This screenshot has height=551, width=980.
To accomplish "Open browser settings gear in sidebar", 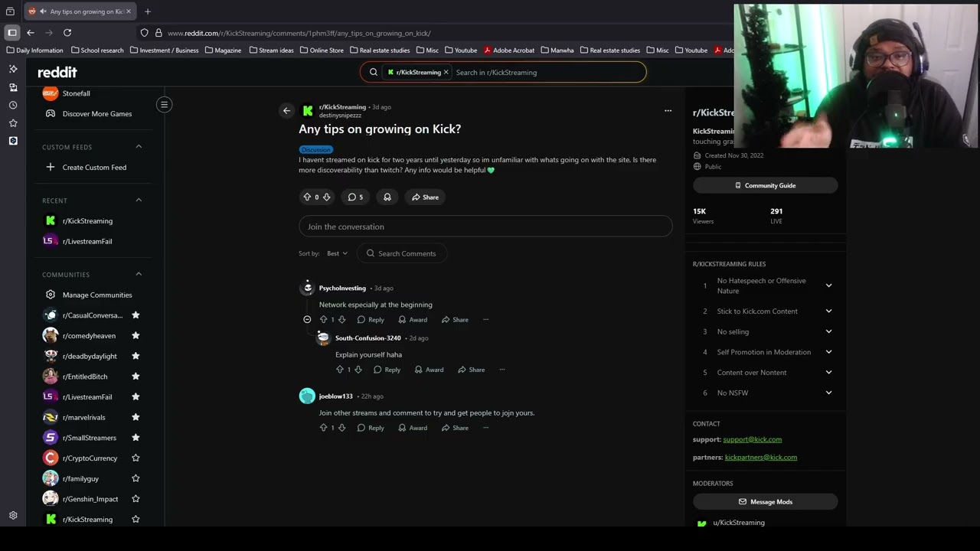I will (13, 516).
